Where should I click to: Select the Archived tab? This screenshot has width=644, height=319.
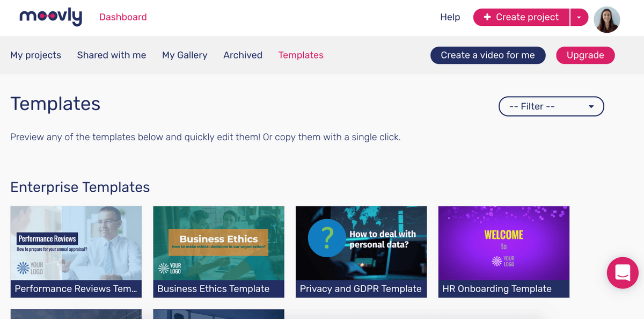tap(243, 55)
